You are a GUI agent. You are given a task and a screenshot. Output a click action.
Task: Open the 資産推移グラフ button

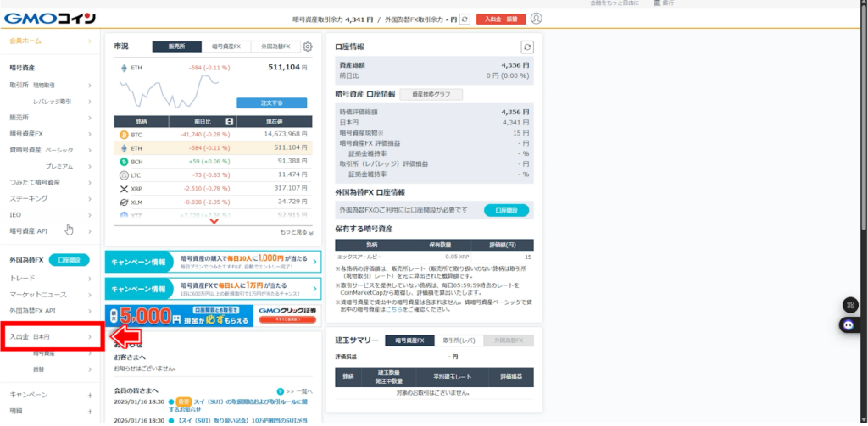[x=431, y=94]
